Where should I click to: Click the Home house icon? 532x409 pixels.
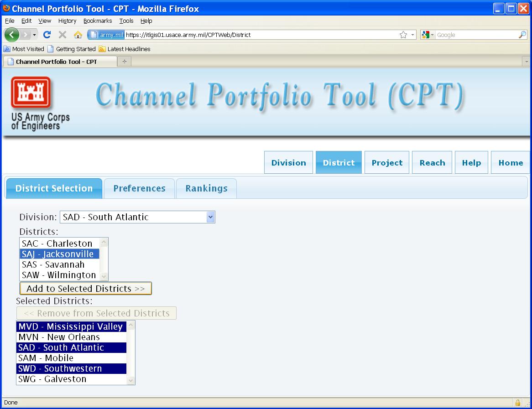(78, 35)
